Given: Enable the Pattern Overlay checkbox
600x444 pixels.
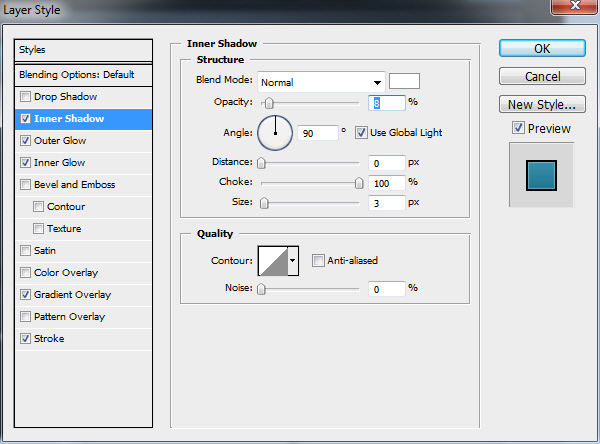Looking at the screenshot, I should click(25, 317).
